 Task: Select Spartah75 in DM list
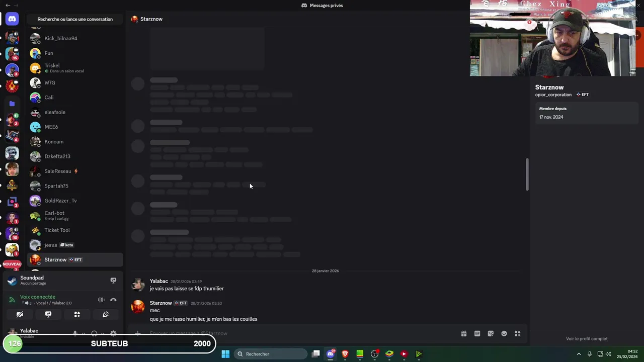coord(75,186)
